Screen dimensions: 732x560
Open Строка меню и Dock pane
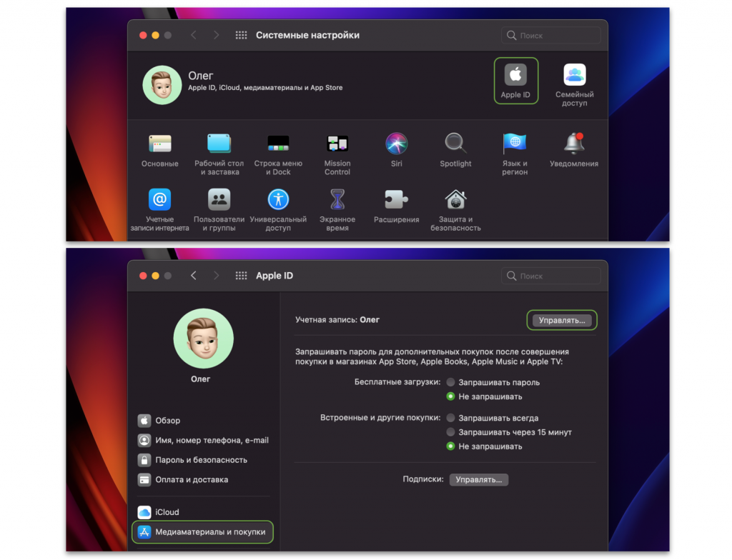[x=278, y=154]
